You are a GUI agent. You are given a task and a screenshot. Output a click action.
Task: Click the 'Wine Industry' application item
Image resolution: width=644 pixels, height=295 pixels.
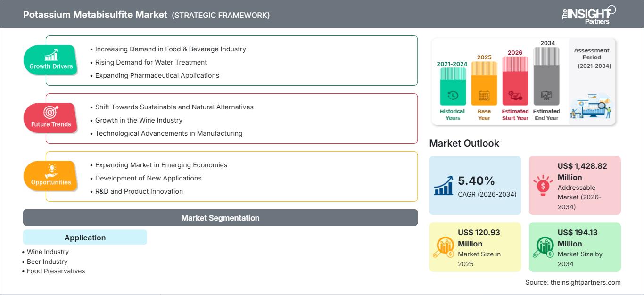[x=48, y=252]
